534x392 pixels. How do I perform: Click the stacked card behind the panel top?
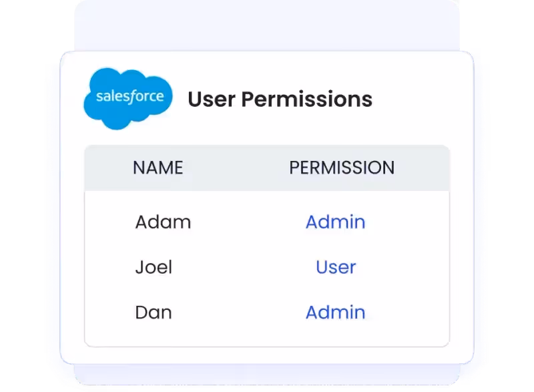pos(267,25)
